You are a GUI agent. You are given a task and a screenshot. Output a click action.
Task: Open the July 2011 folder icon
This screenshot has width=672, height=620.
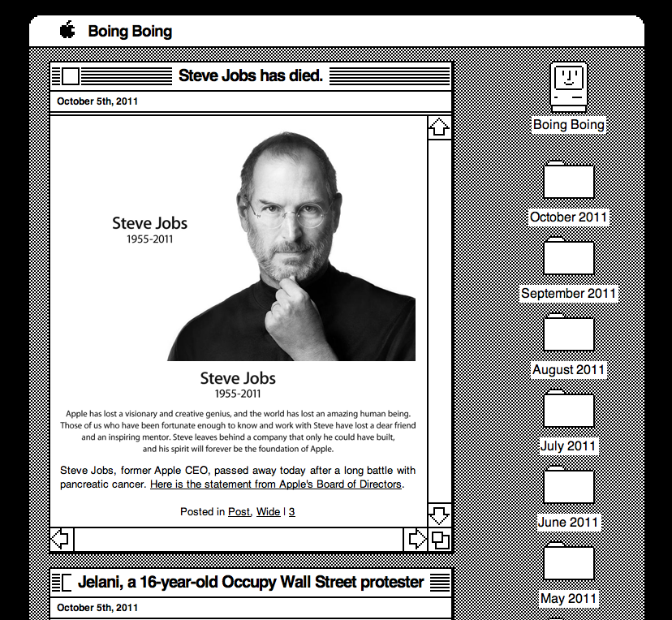pyautogui.click(x=568, y=409)
